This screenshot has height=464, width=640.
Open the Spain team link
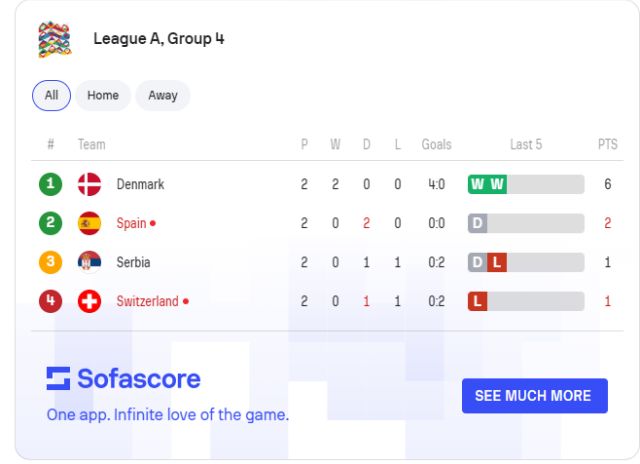(131, 223)
